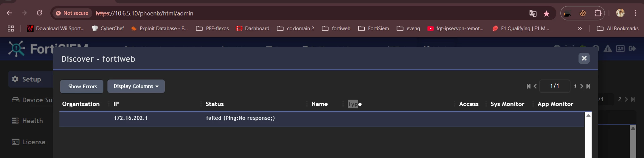The height and width of the screenshot is (158, 644).
Task: Select the 172.16.202.1 IP cell
Action: tap(131, 118)
